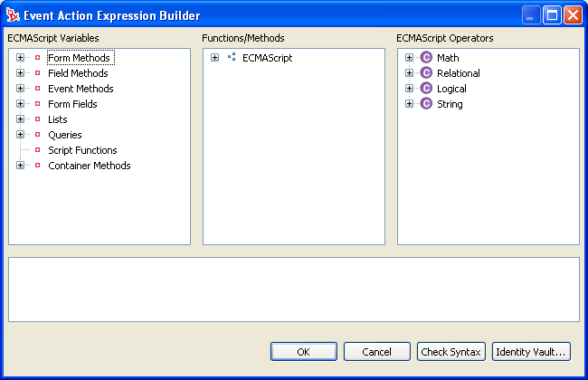Screen dimensions: 588x380
Task: Select the String operators label
Action: coord(450,104)
